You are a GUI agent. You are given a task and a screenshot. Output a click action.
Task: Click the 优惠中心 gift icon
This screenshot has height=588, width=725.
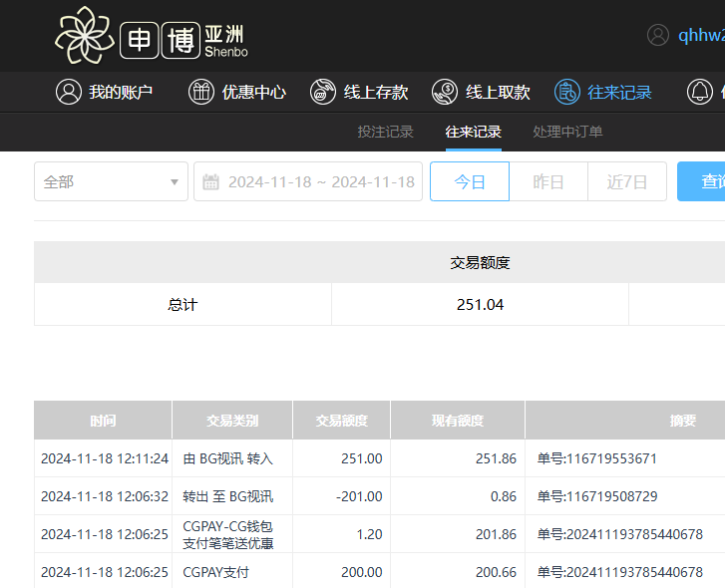pyautogui.click(x=201, y=92)
